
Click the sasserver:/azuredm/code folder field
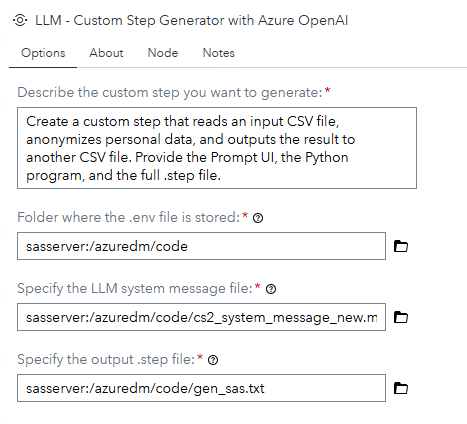[201, 246]
